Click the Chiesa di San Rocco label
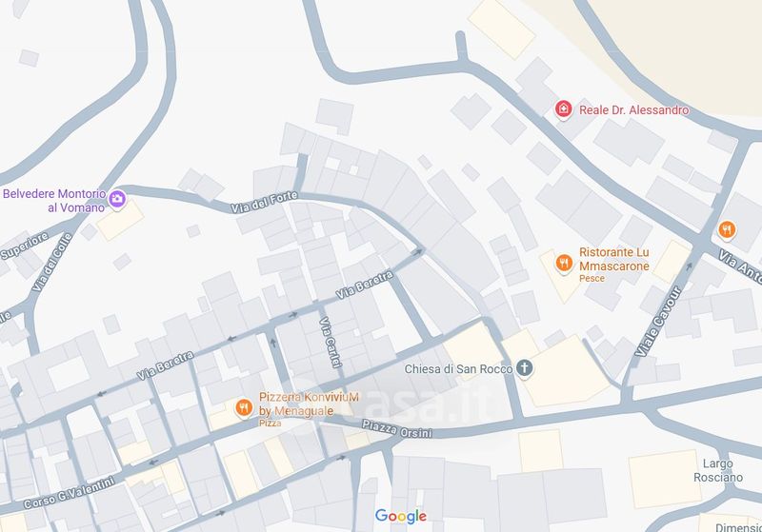762x532 pixels. coord(458,369)
